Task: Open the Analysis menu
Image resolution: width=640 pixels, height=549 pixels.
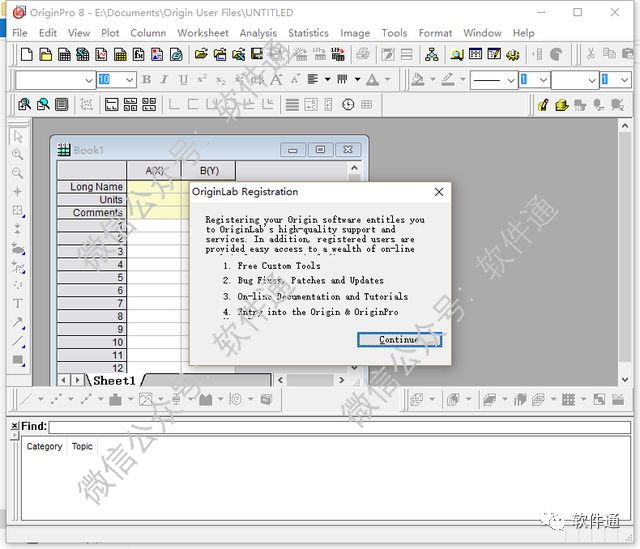Action: pyautogui.click(x=258, y=33)
